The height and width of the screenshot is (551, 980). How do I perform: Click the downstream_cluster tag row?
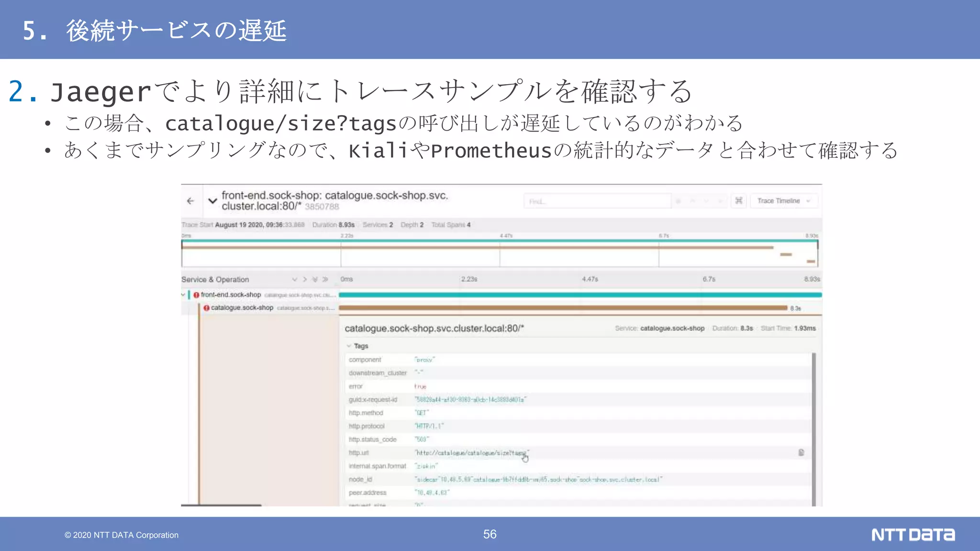pos(578,373)
